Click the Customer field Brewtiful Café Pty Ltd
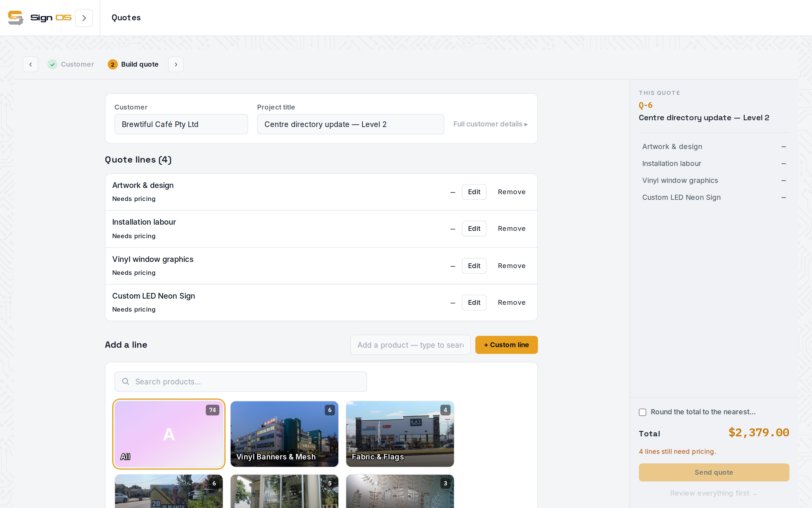The height and width of the screenshot is (508, 812). [181, 124]
